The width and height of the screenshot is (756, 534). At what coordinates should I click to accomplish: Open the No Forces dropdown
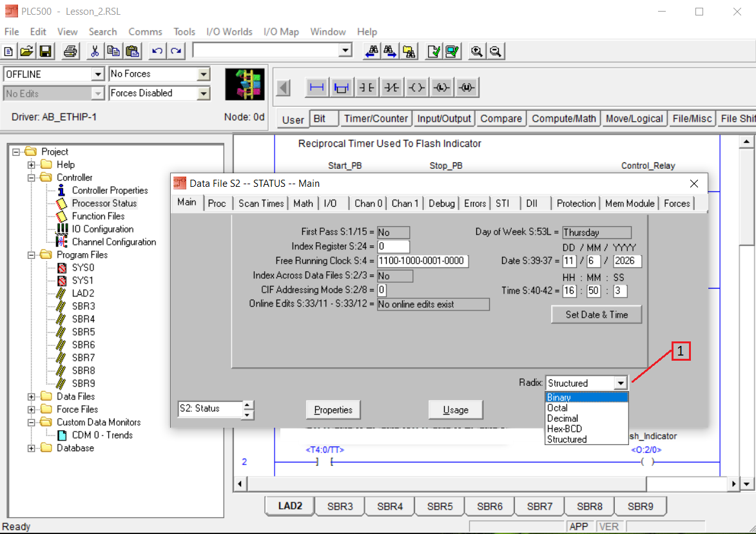pyautogui.click(x=204, y=74)
